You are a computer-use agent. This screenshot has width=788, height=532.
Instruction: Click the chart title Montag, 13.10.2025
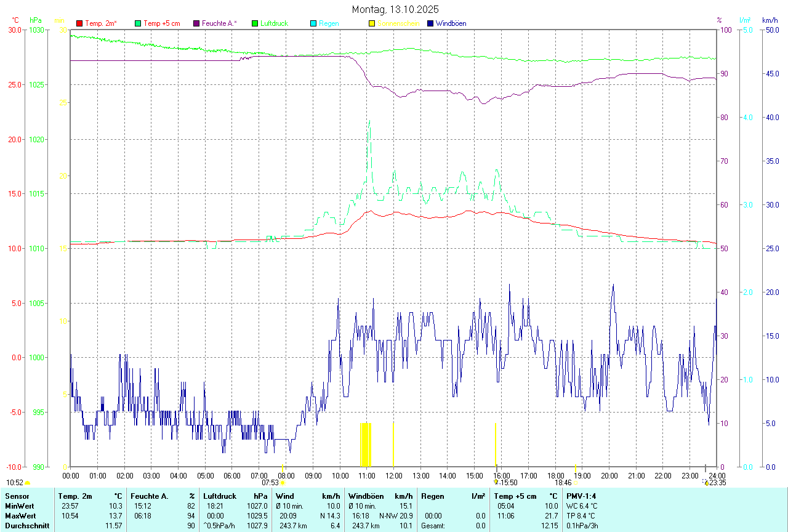pyautogui.click(x=394, y=9)
